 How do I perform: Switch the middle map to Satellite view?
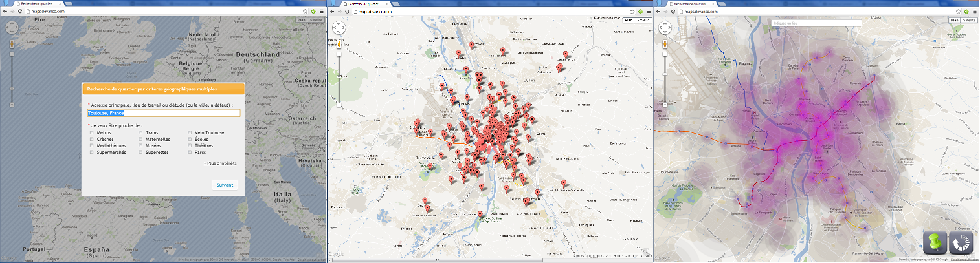point(643,21)
